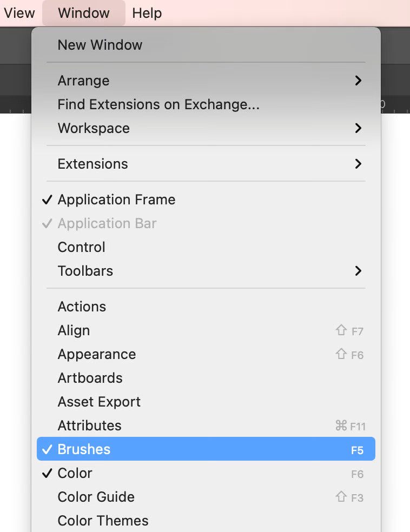
Task: Open the Actions panel
Action: click(82, 307)
